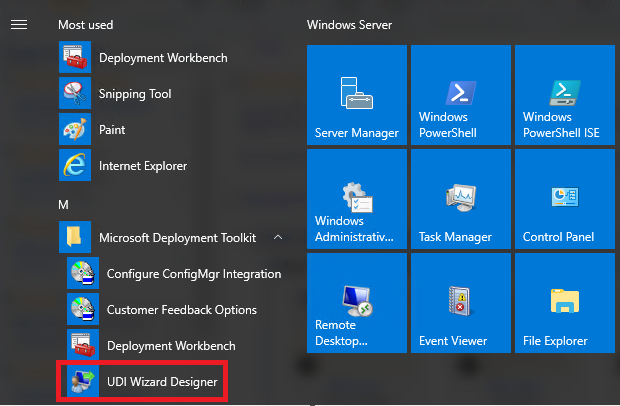The width and height of the screenshot is (620, 406).
Task: Open Configure ConfigMgr Integration disc icon
Action: pyautogui.click(x=83, y=273)
